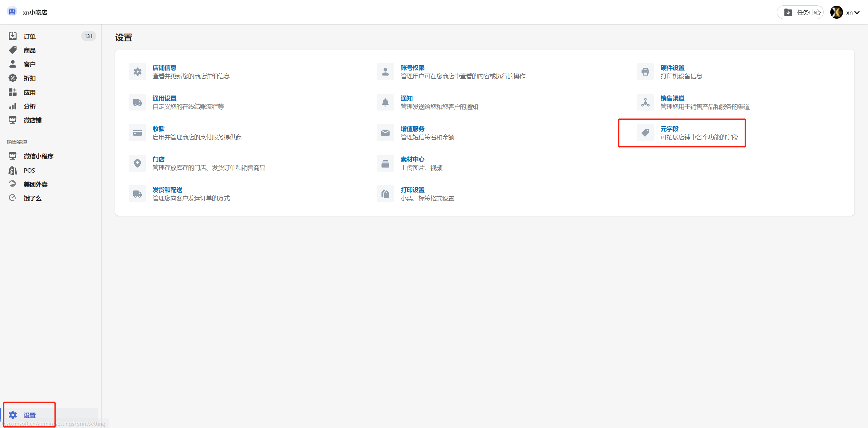Click the location pin icon for 门店
Image resolution: width=868 pixels, height=428 pixels.
[x=137, y=163]
